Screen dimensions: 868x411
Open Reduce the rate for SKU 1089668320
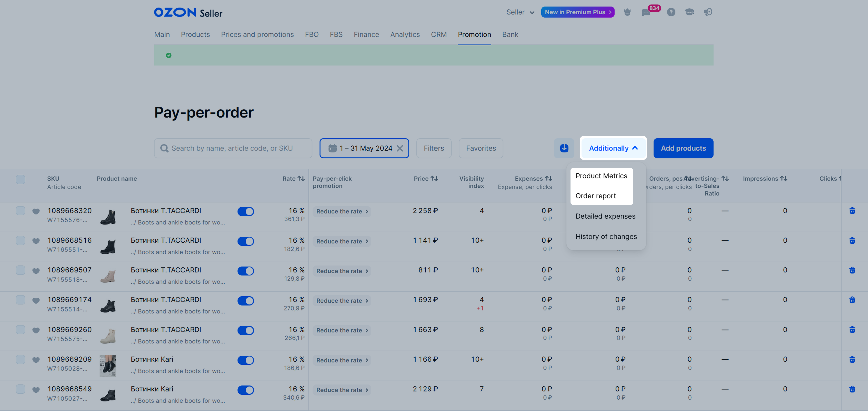(342, 211)
